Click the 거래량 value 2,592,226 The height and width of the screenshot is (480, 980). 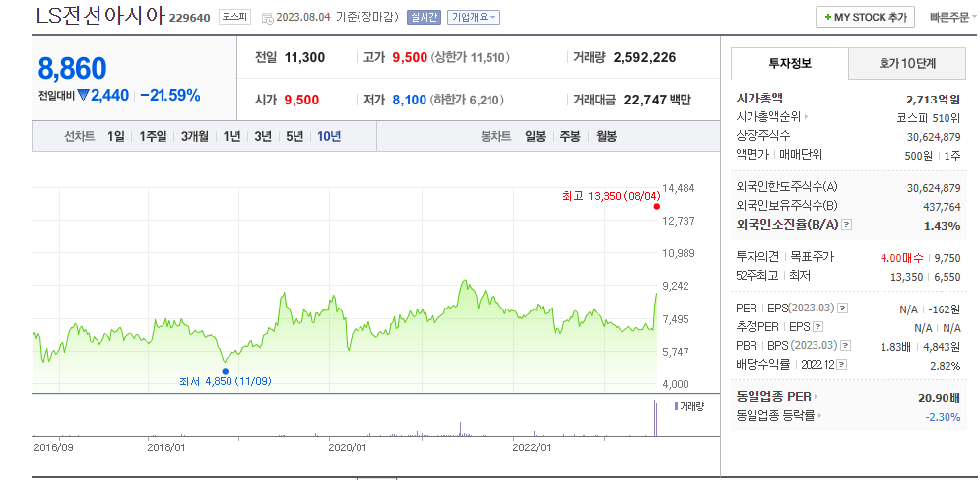click(644, 57)
